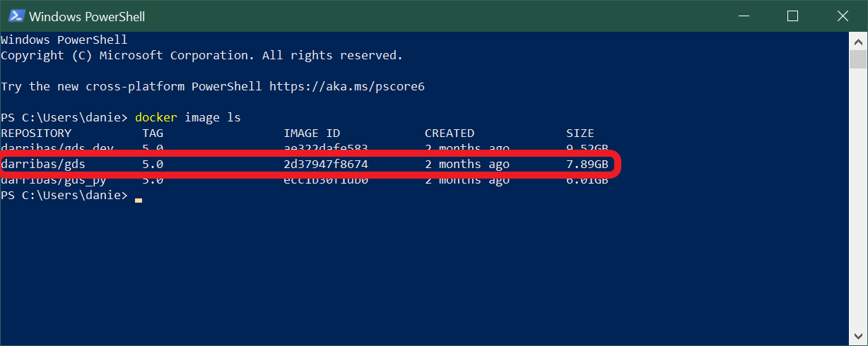Screen dimensions: 868x346
Task: Click image ID 2d37947f8674
Action: [326, 165]
